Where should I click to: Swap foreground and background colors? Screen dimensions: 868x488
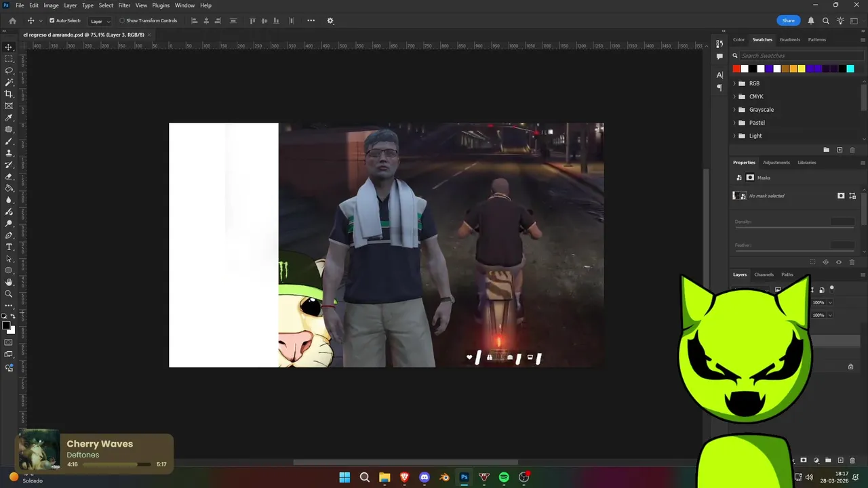click(x=13, y=317)
